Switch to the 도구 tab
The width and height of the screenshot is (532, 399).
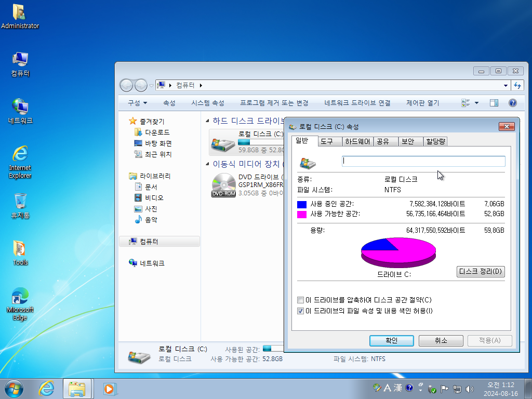point(330,141)
